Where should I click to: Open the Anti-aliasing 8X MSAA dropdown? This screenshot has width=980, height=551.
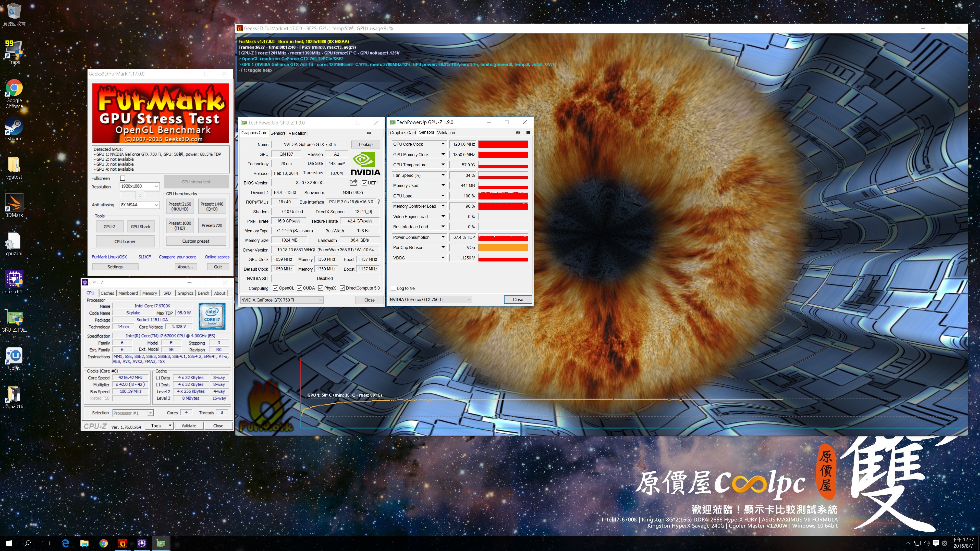coord(140,205)
